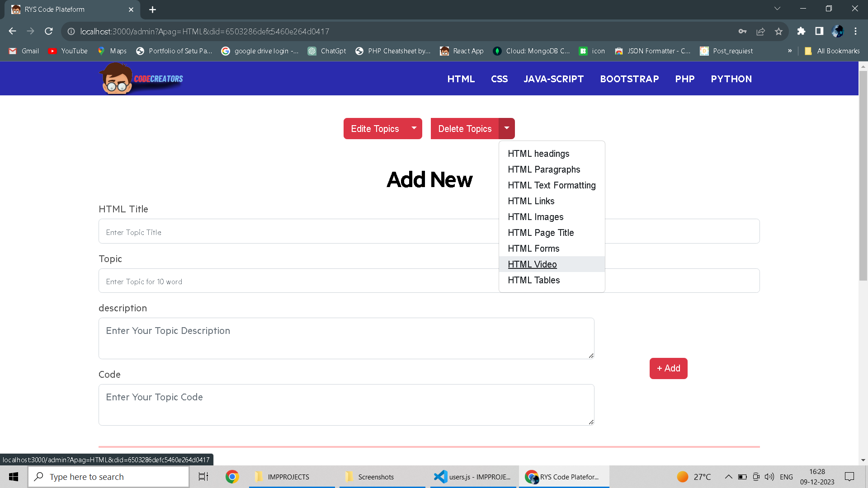Expand the Edite Topics dropdown arrow

click(414, 128)
